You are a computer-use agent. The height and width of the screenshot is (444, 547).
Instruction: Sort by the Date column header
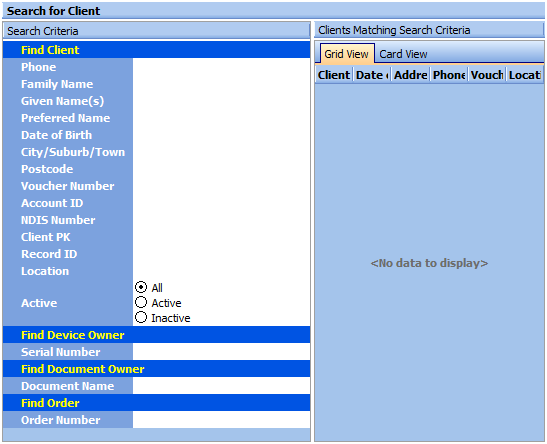tap(372, 75)
